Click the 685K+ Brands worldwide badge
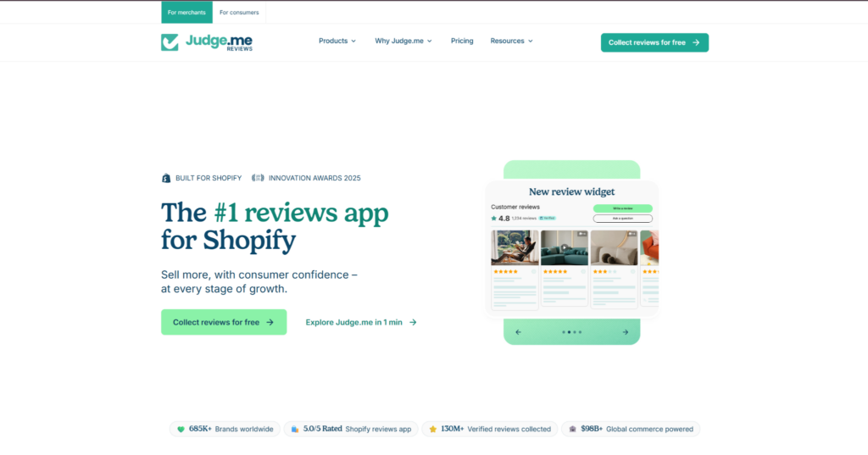The height and width of the screenshot is (455, 868). [x=225, y=429]
